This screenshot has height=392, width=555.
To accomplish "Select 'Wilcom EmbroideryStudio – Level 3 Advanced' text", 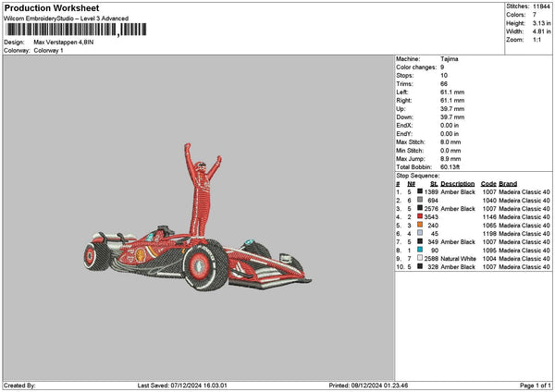I will tap(67, 18).
